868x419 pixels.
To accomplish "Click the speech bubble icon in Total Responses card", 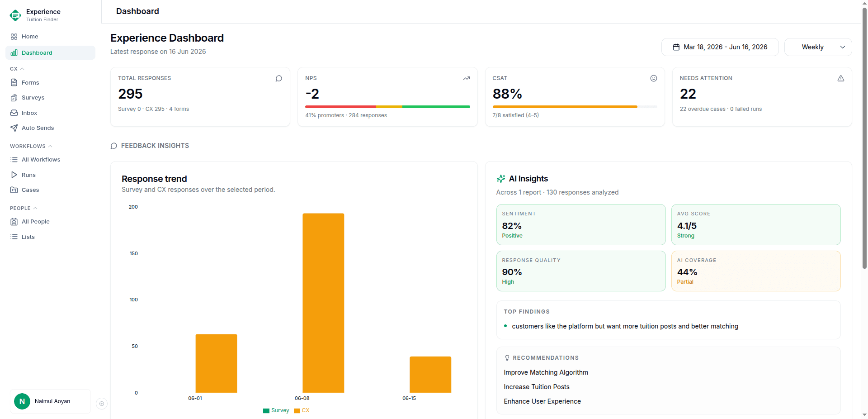I will click(279, 79).
